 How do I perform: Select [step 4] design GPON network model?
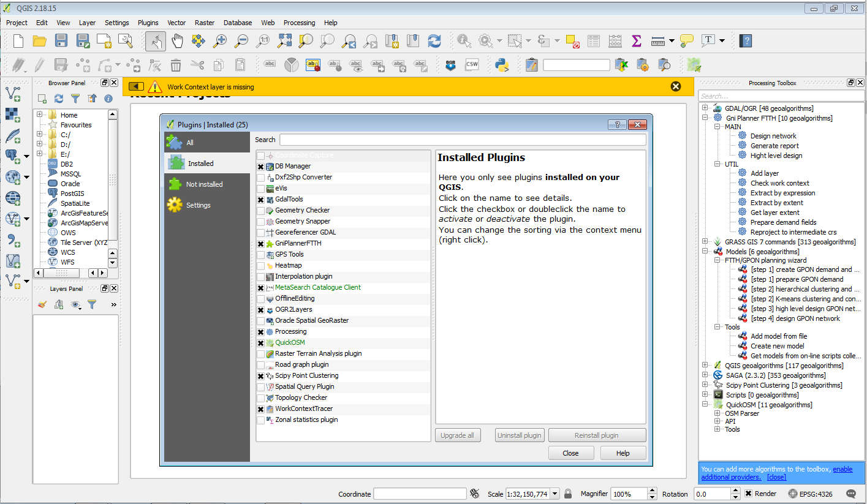click(x=795, y=318)
